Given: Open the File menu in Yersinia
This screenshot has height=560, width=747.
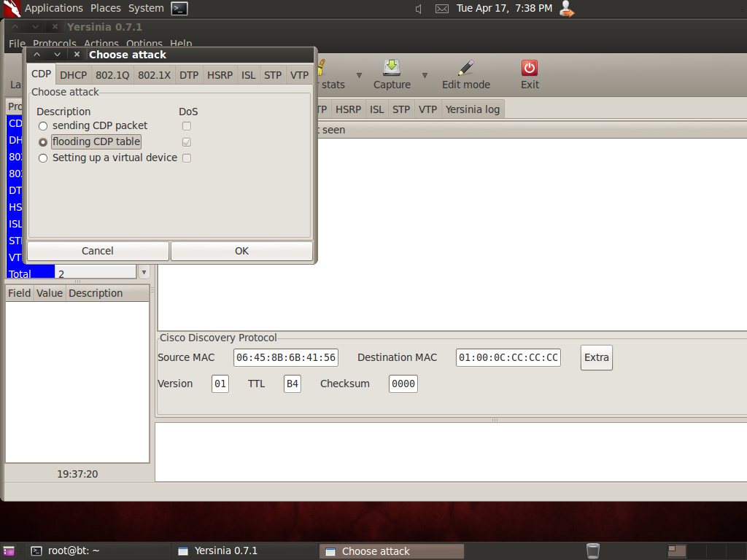Looking at the screenshot, I should click(x=17, y=43).
